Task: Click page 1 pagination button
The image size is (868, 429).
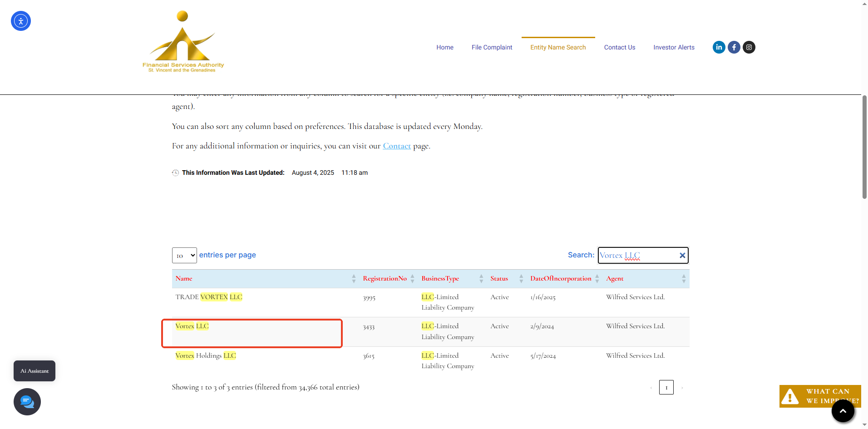Action: pos(666,387)
